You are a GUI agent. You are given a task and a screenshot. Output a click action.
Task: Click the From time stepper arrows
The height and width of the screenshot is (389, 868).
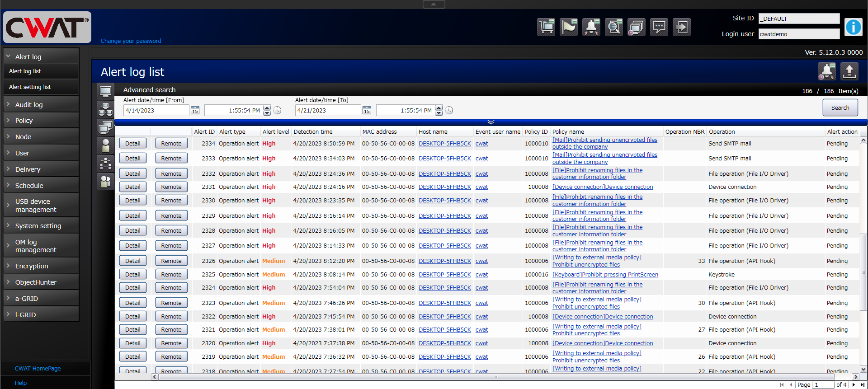coord(267,110)
